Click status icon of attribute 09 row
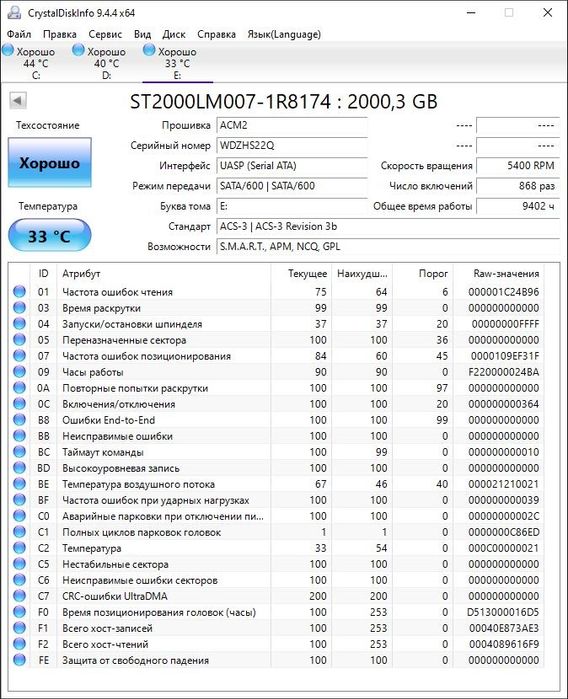The width and height of the screenshot is (568, 699). 19,372
